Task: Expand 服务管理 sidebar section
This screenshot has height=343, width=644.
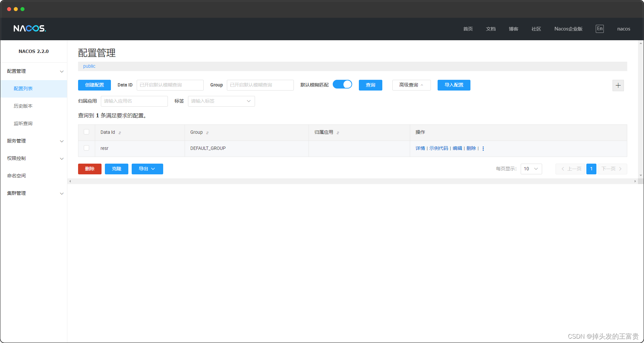Action: [x=34, y=141]
